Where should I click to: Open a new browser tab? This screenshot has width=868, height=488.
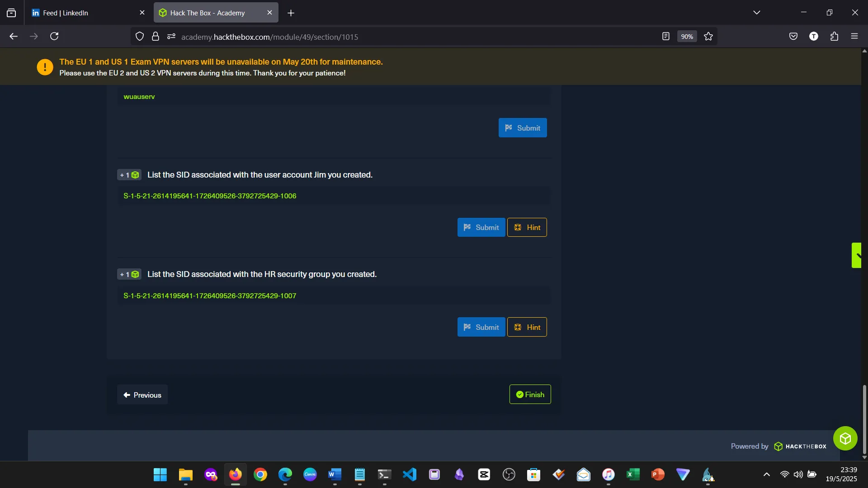291,13
